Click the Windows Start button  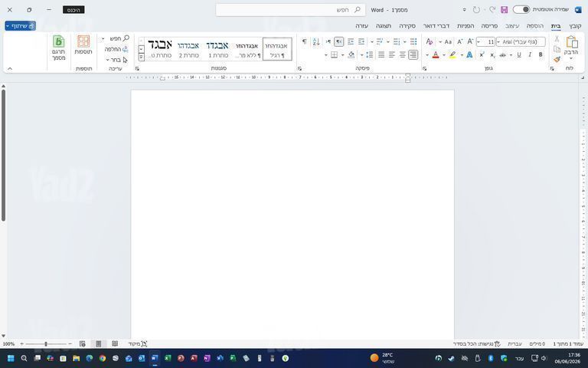(11, 358)
